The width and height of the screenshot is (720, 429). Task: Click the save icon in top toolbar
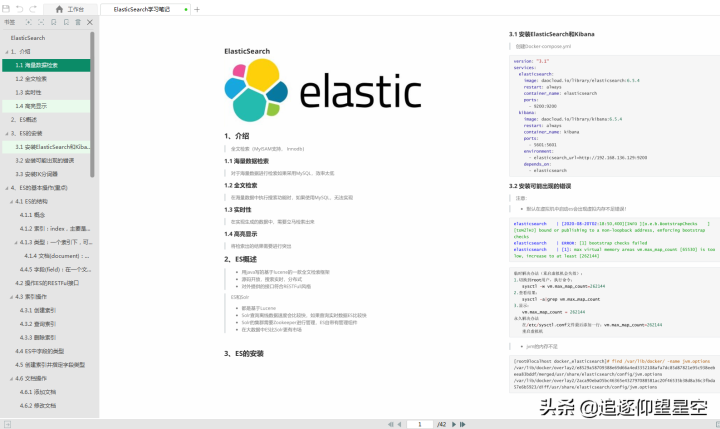tap(6, 9)
